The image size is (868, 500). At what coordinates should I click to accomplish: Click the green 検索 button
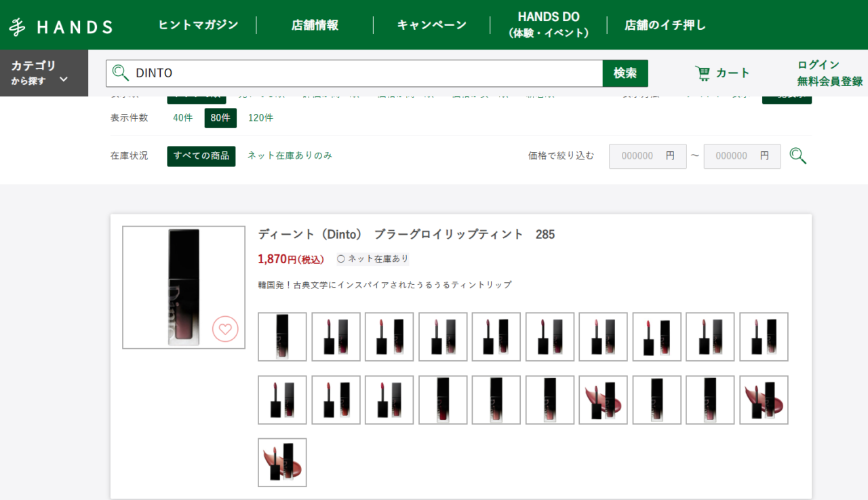[x=625, y=73]
